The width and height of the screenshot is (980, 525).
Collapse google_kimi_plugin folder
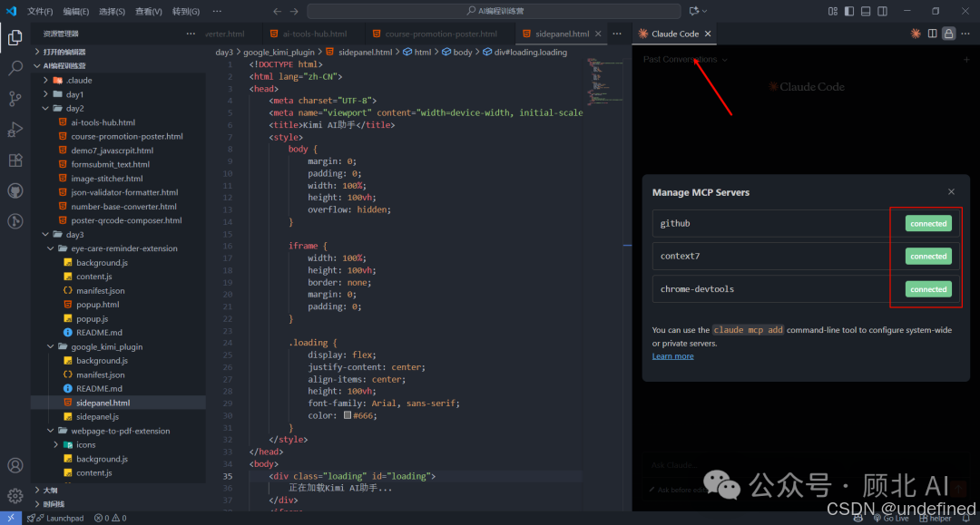pyautogui.click(x=118, y=346)
